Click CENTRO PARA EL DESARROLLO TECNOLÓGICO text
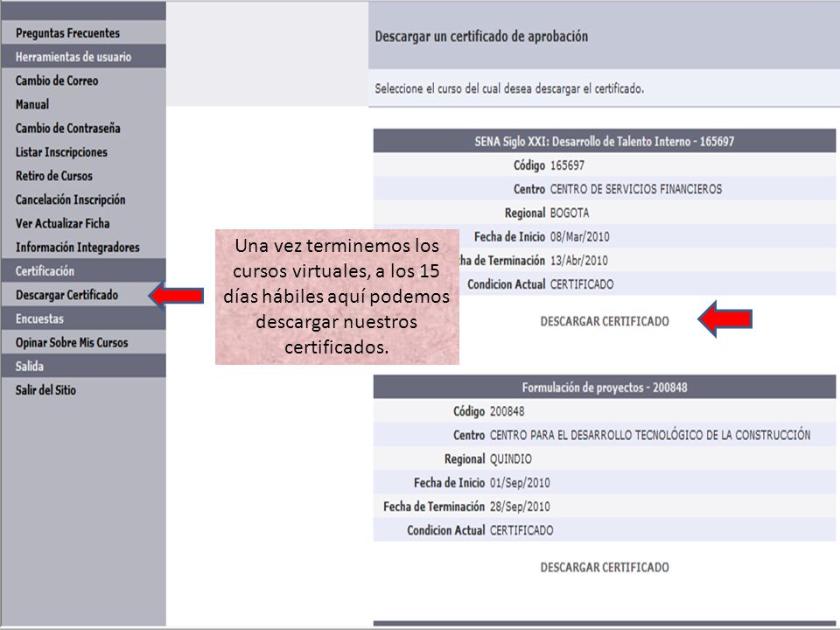840x630 pixels. point(650,435)
